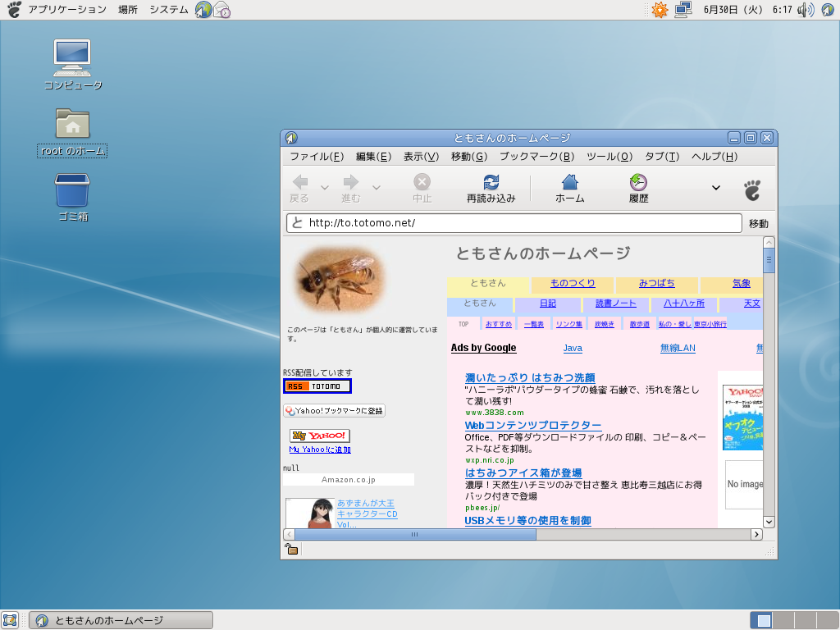Open the はちみつアイス箱が登場 ad link
Image resolution: width=840 pixels, height=630 pixels.
523,473
